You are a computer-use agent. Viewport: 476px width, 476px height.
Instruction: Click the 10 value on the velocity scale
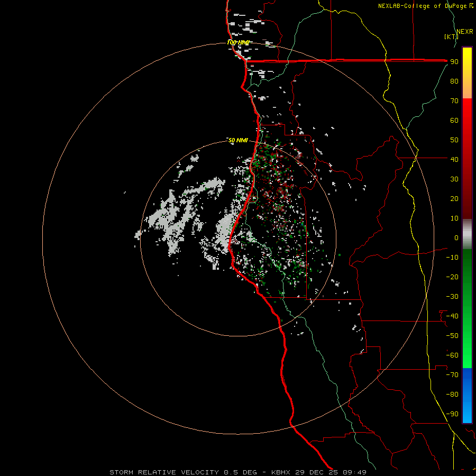[454, 218]
